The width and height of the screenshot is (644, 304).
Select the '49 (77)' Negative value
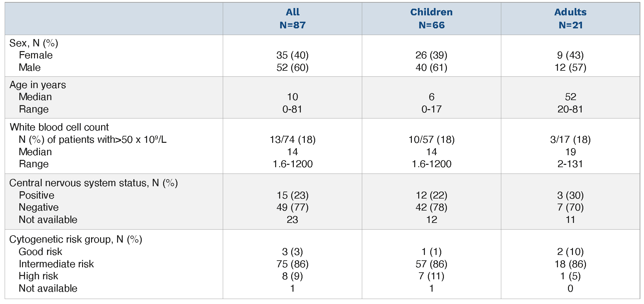click(x=292, y=207)
